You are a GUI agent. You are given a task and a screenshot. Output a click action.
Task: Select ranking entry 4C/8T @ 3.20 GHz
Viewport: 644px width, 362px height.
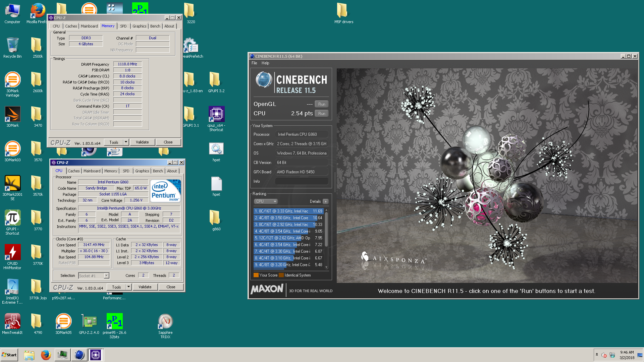288,265
